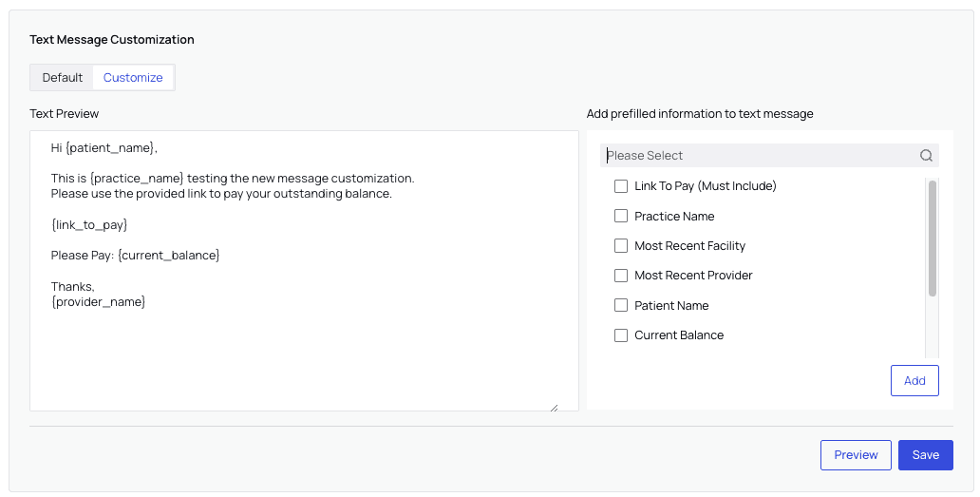Toggle the Current Balance checkbox

coord(621,335)
